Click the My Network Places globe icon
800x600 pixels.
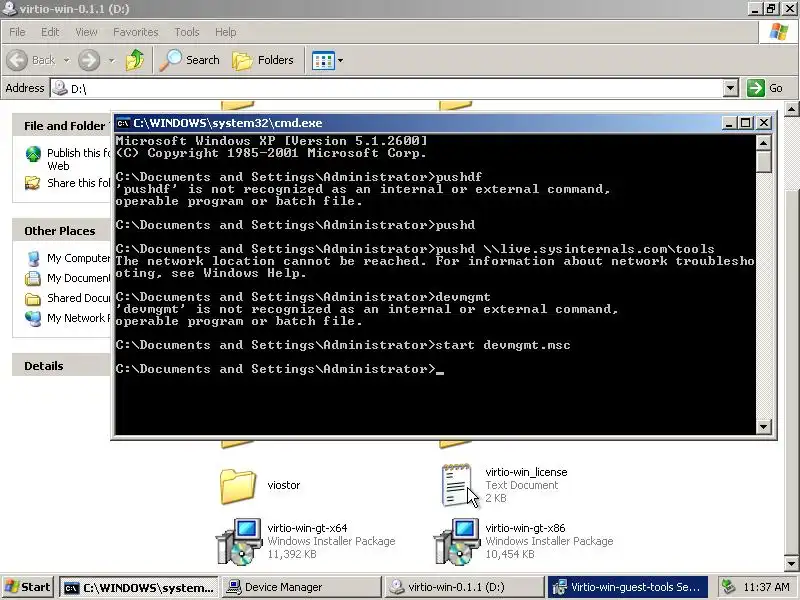point(33,318)
